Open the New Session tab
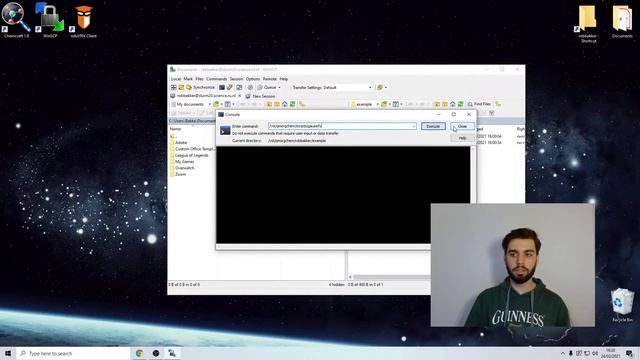Viewport: 640px width, 360px height. tap(260, 96)
